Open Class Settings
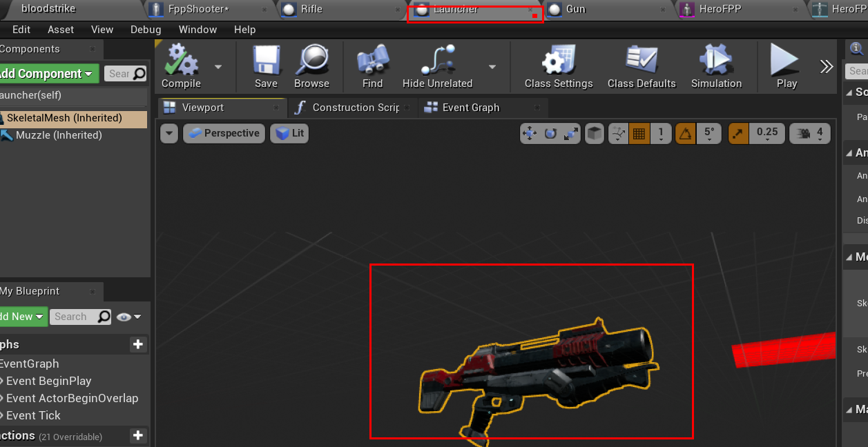The height and width of the screenshot is (447, 868). [x=559, y=66]
